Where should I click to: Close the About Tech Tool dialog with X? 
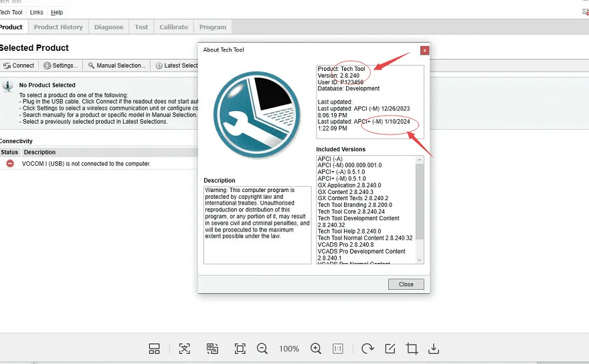click(424, 50)
